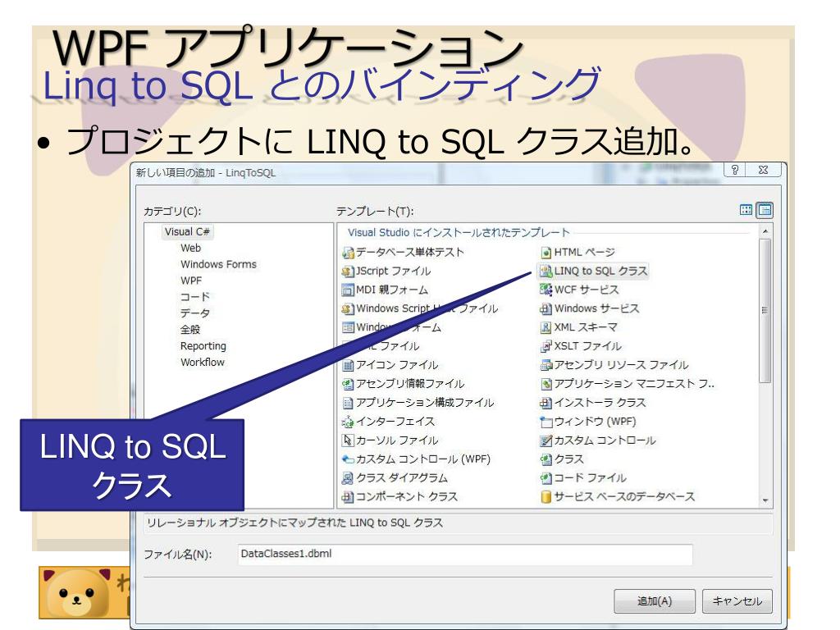Select カスタム コントロール (WPF) template icon
Viewport: 840px width, 630px height.
click(348, 459)
